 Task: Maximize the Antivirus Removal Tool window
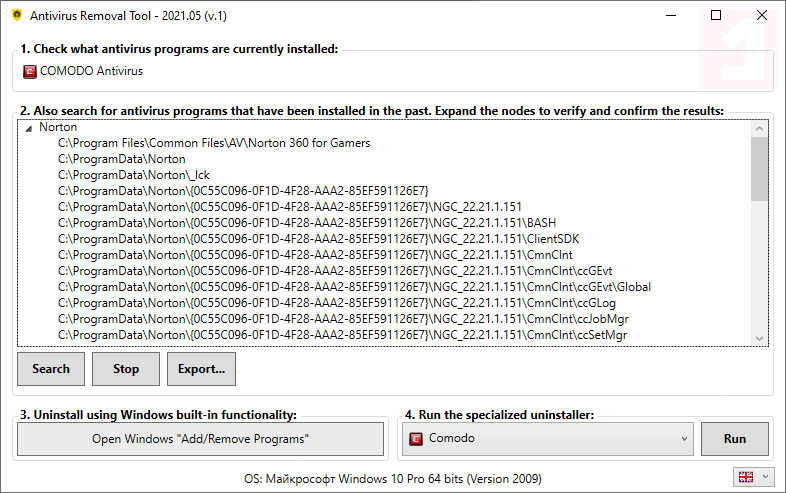[716, 15]
